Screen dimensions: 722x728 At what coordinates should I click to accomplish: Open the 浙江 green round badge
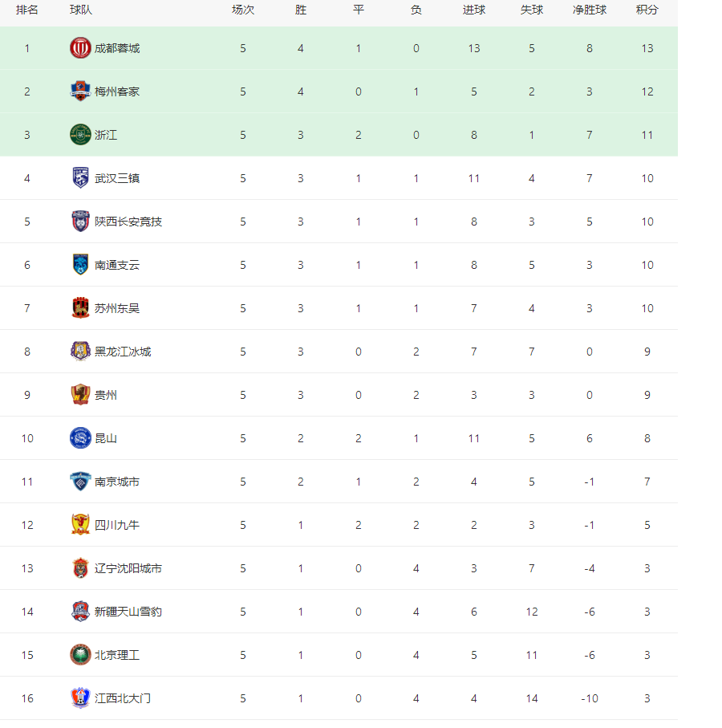coord(80,135)
